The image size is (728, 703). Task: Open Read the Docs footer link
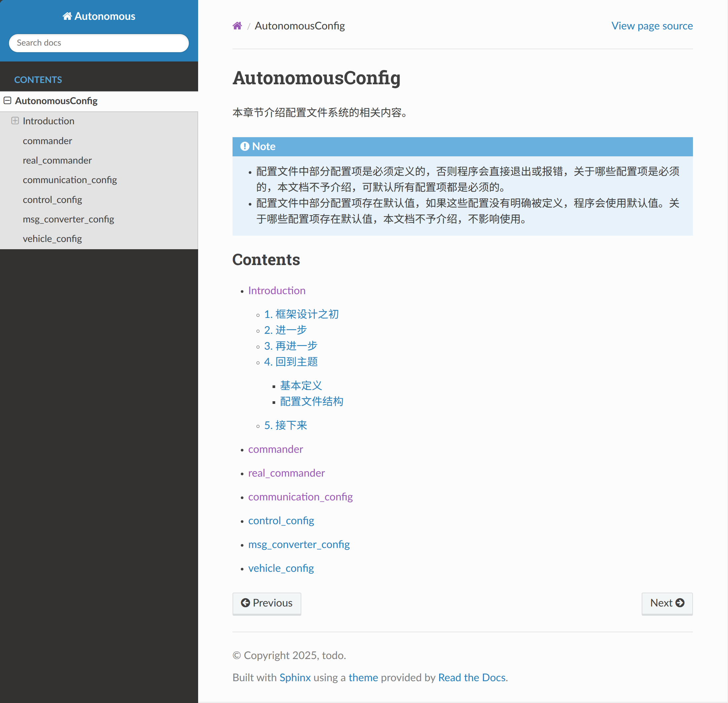click(x=472, y=678)
